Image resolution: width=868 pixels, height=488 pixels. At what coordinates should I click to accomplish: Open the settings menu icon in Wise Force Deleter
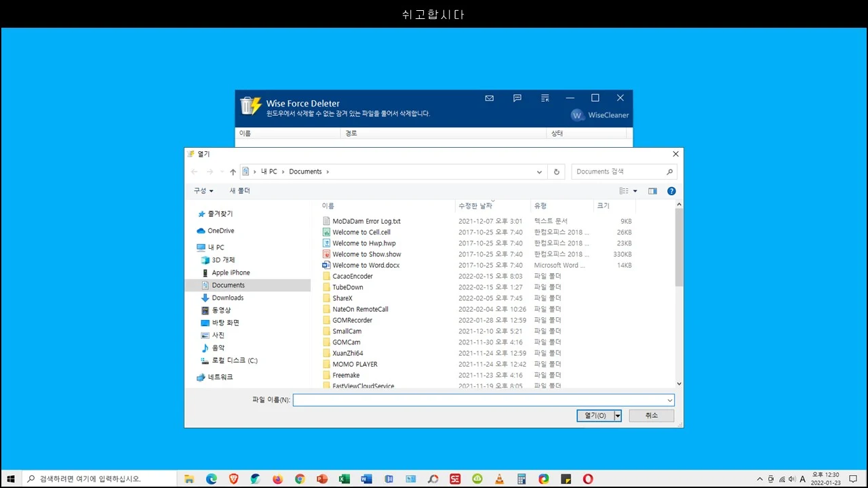545,98
